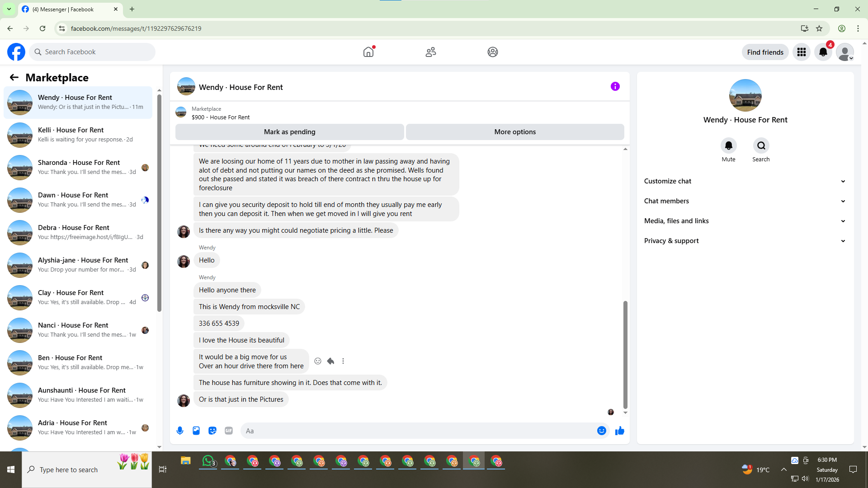Click the chat messages scrollbar thumb

pos(625,355)
